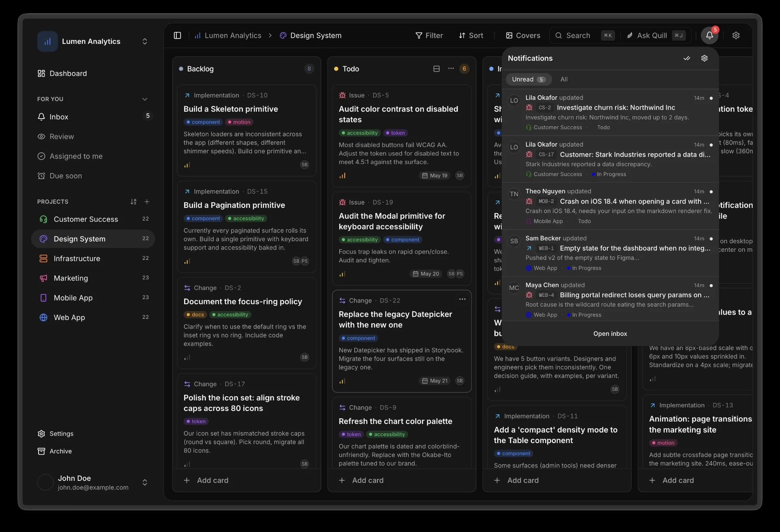Switch to Unread notifications tab
The image size is (780, 532).
529,79
